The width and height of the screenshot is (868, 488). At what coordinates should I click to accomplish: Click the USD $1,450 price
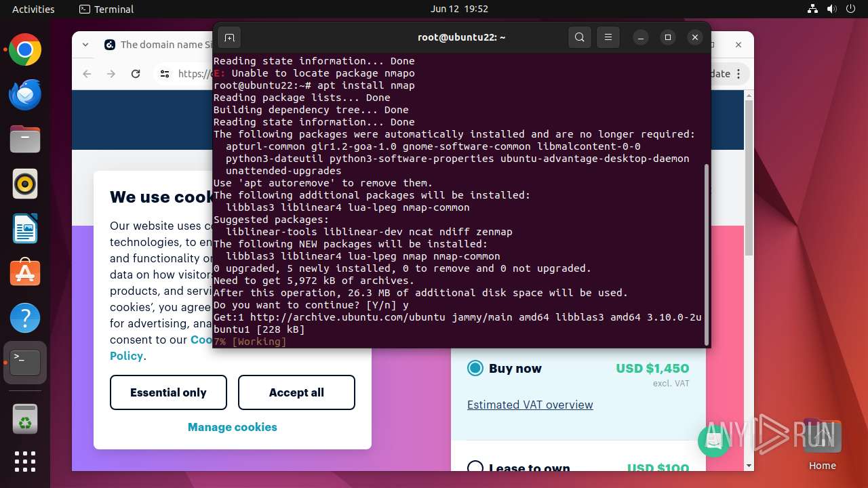point(652,368)
